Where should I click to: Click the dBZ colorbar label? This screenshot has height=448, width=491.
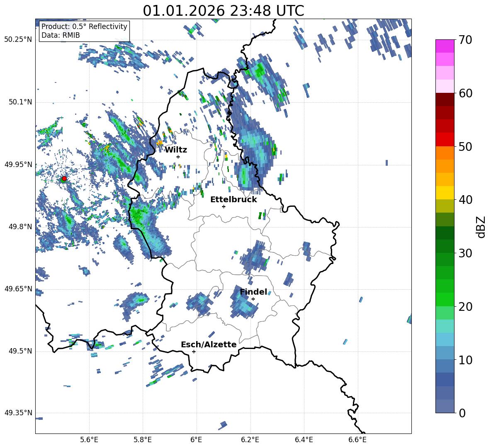point(480,227)
